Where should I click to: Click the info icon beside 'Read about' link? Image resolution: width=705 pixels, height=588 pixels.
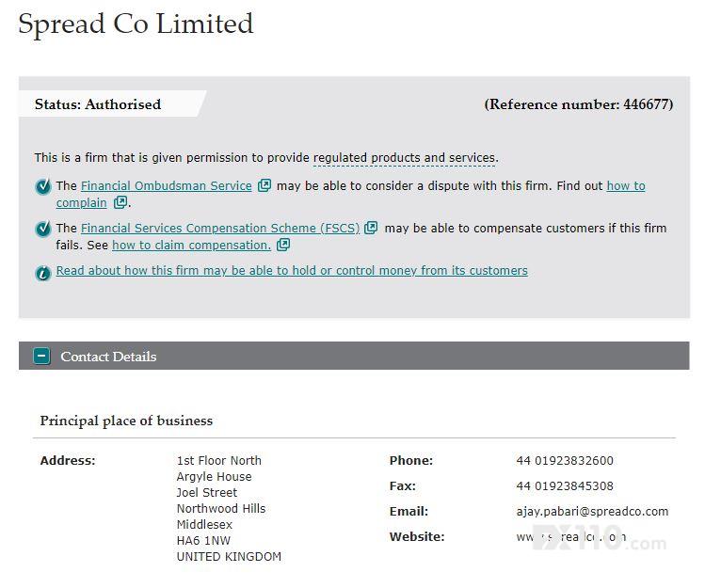43,273
